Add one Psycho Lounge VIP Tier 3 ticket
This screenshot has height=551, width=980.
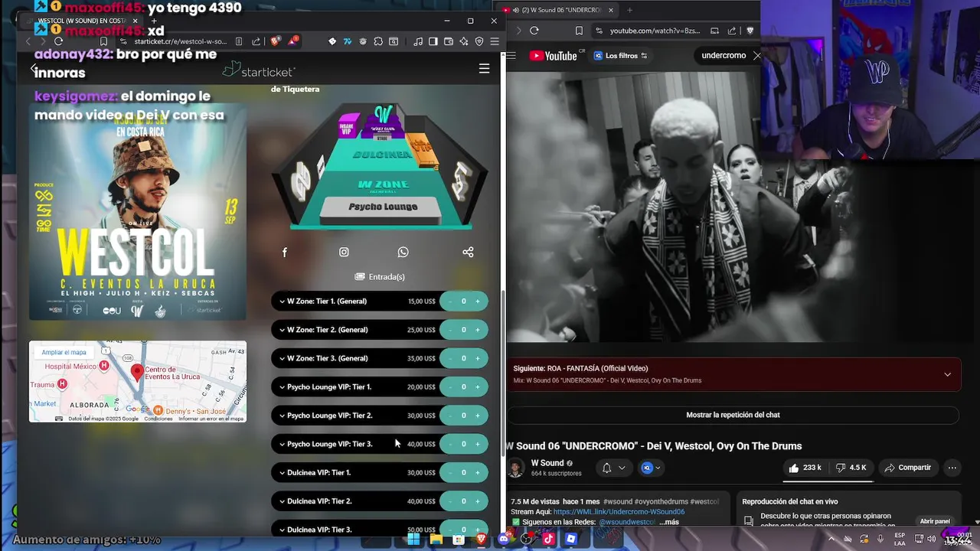478,444
